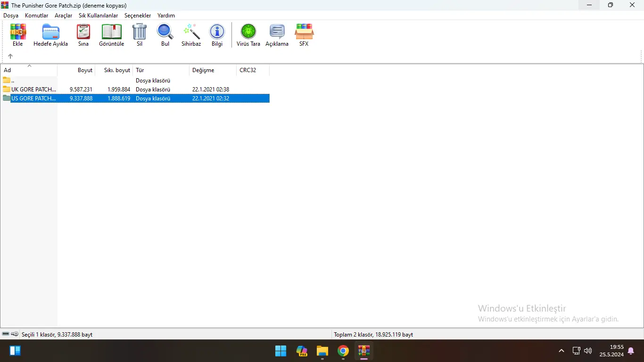Viewport: 644px width, 362px height.
Task: Open the notification bell icon
Action: (x=631, y=351)
